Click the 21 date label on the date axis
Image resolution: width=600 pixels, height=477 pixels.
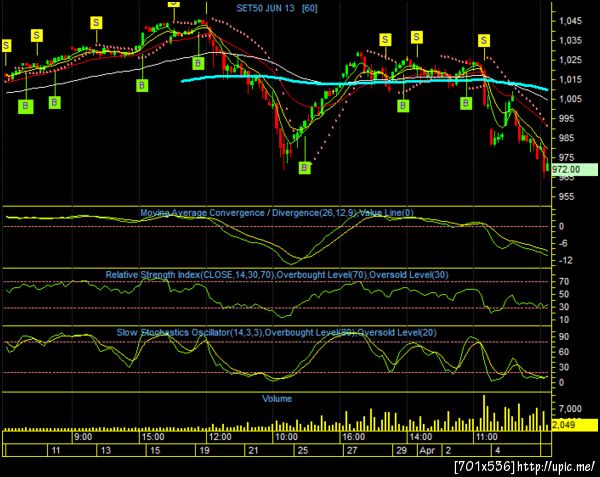253,450
